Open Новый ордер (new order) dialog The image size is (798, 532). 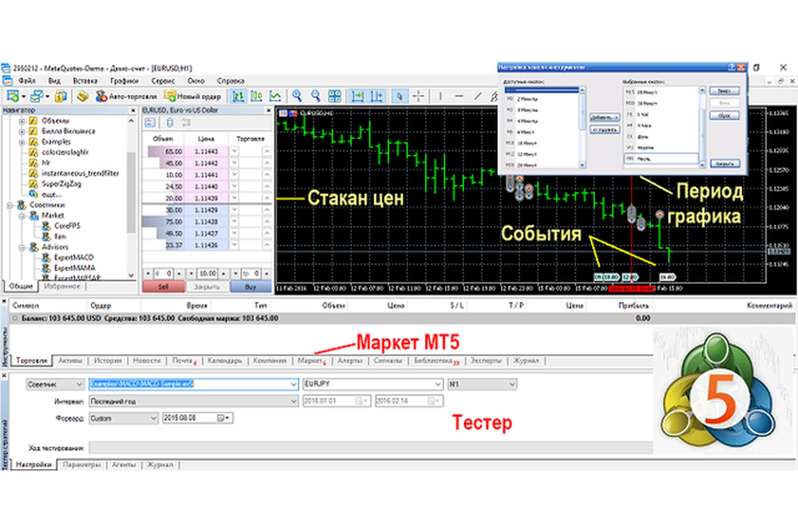click(193, 96)
